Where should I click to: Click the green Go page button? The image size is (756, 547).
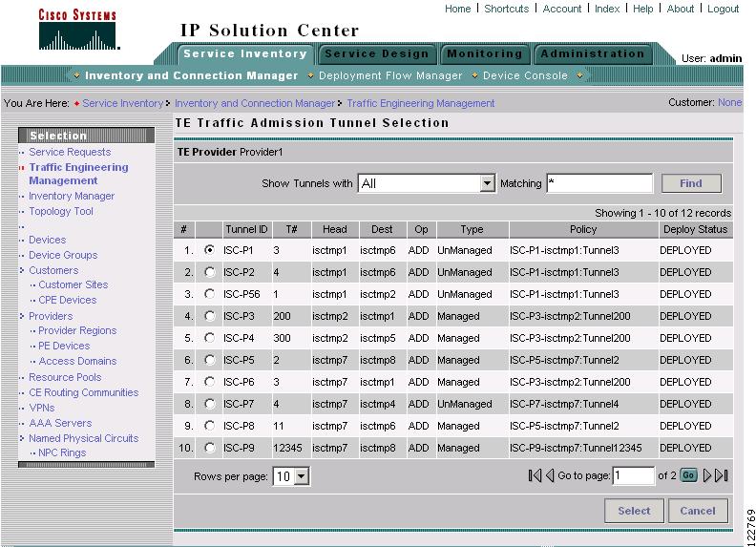click(x=688, y=475)
